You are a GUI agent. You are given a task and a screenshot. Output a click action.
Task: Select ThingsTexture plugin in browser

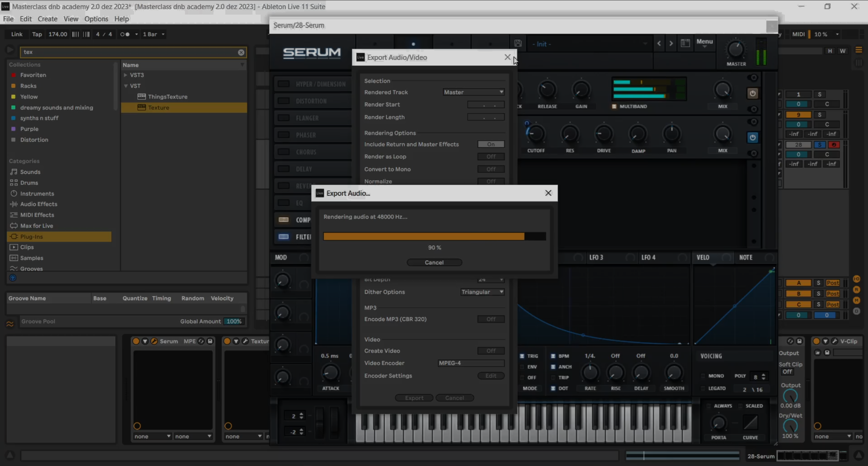(x=168, y=97)
